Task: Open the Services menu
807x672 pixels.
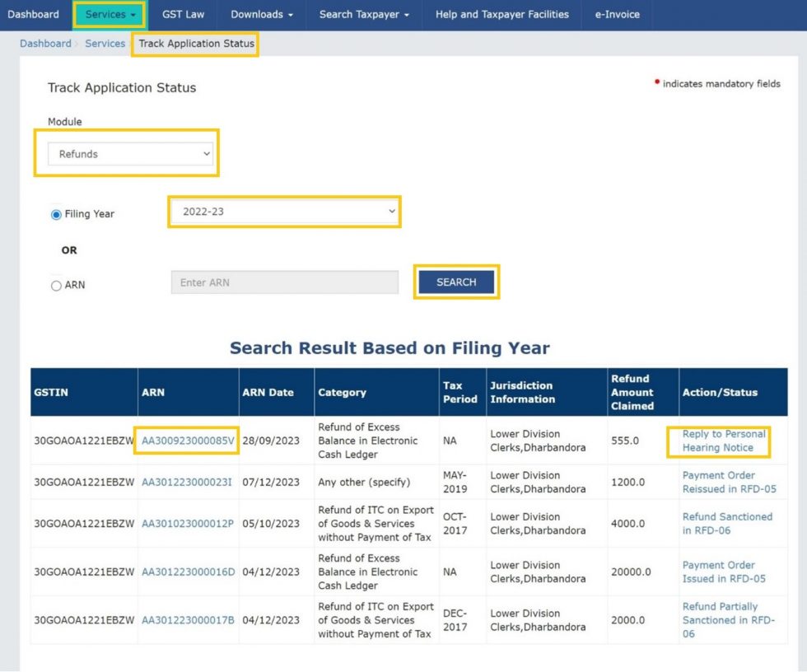Action: (x=108, y=14)
